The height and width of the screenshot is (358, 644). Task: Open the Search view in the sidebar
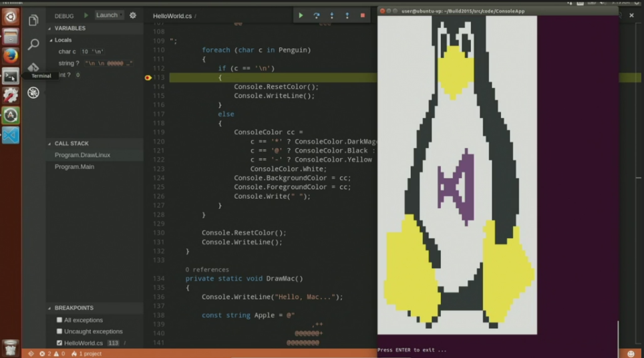(x=33, y=44)
